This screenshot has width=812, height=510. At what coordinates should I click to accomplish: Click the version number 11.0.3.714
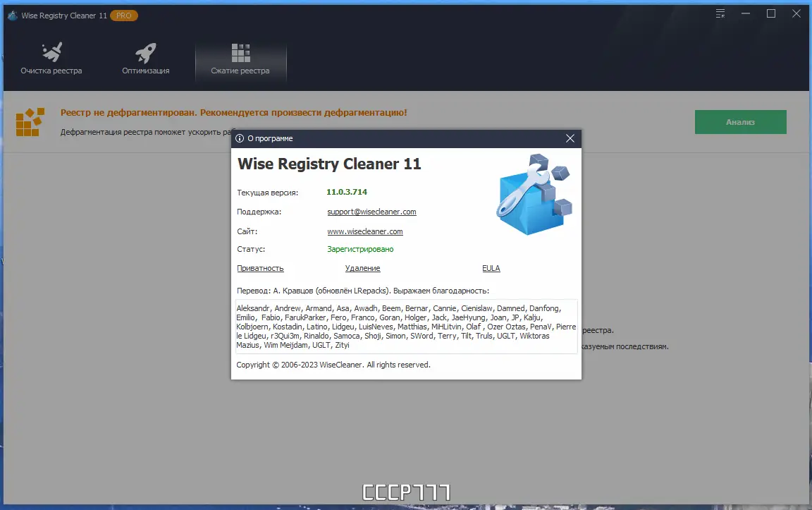[347, 191]
